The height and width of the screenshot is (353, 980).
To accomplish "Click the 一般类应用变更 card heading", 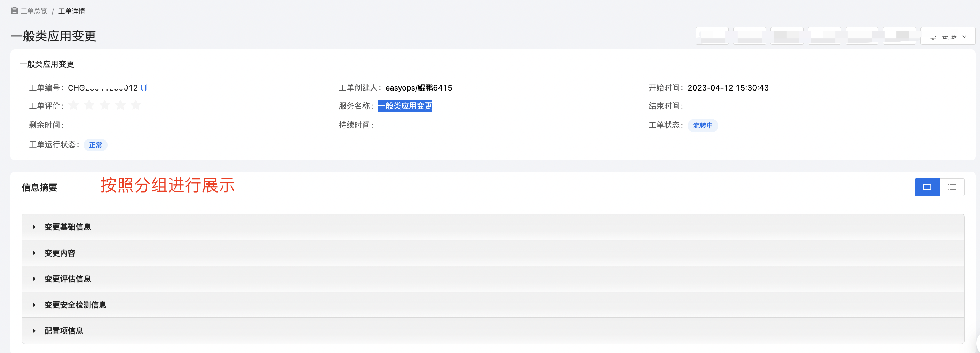I will click(x=47, y=64).
